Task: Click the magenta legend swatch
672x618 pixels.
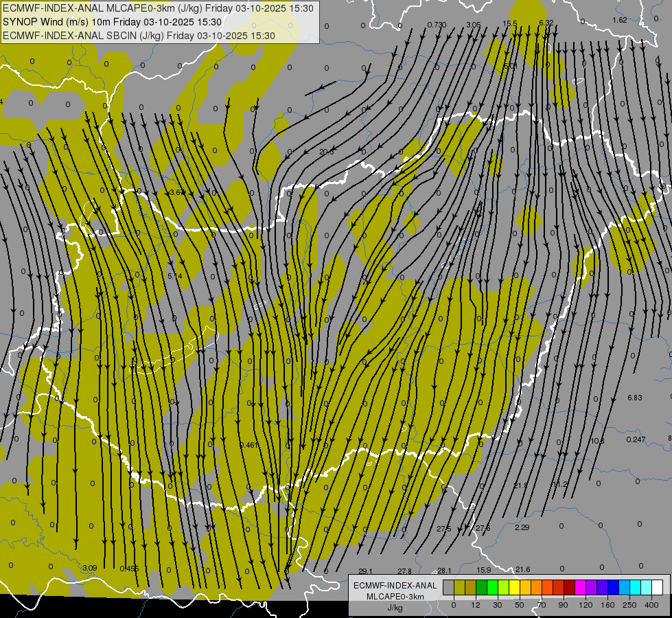Action: click(x=581, y=587)
